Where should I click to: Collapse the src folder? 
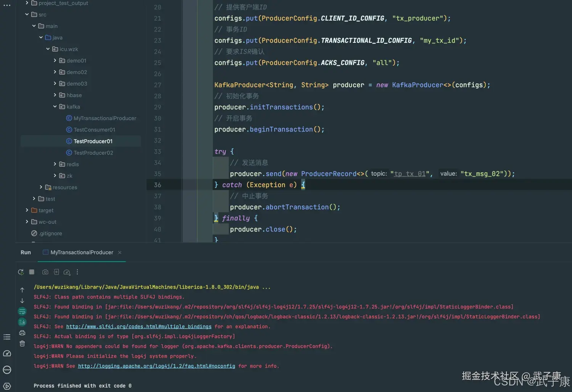click(x=27, y=14)
